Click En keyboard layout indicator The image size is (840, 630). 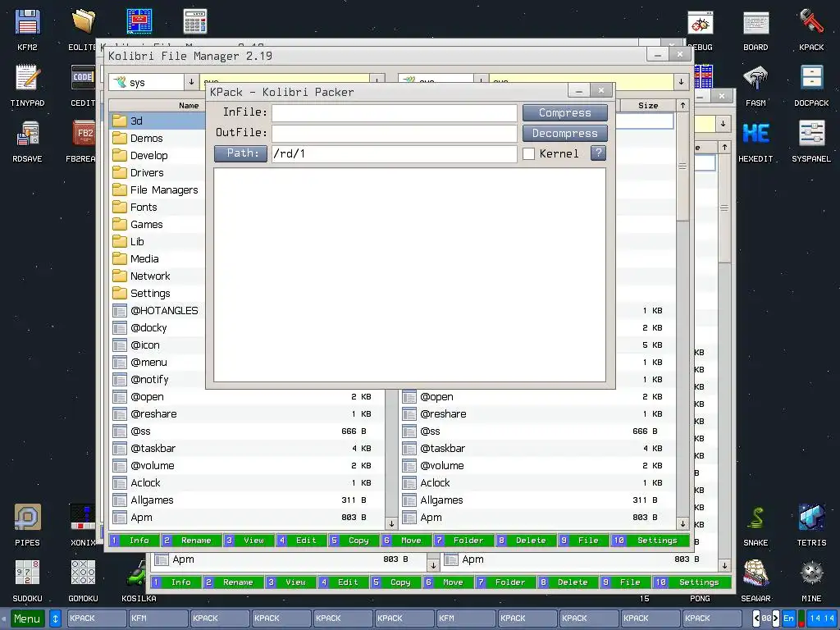tap(788, 619)
